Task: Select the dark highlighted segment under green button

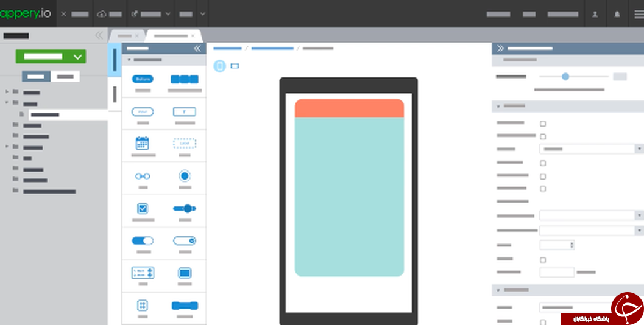Action: pos(36,76)
